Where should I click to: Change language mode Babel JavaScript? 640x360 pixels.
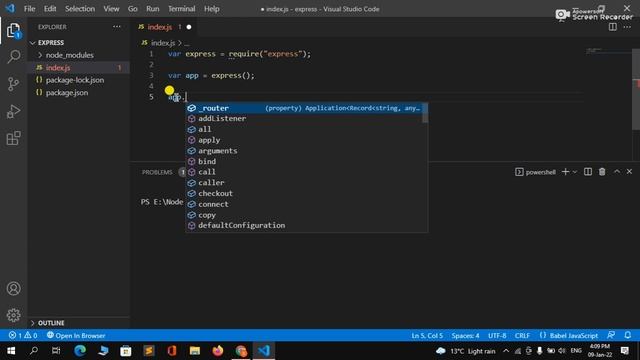point(569,336)
